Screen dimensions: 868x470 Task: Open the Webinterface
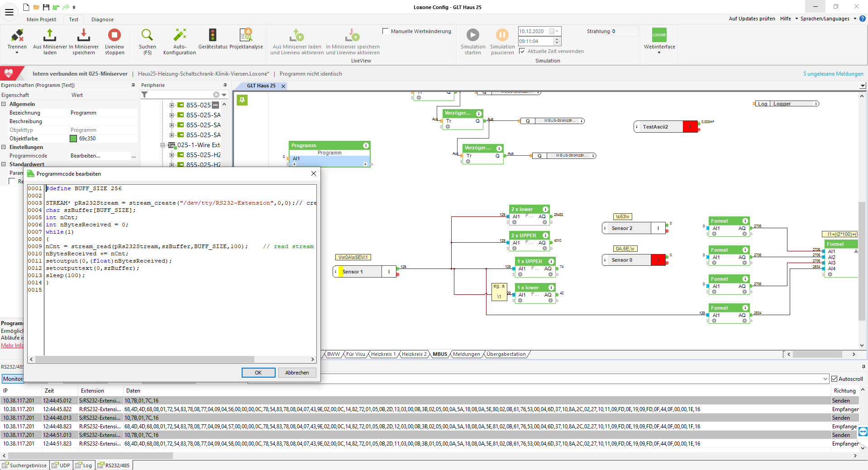point(659,36)
